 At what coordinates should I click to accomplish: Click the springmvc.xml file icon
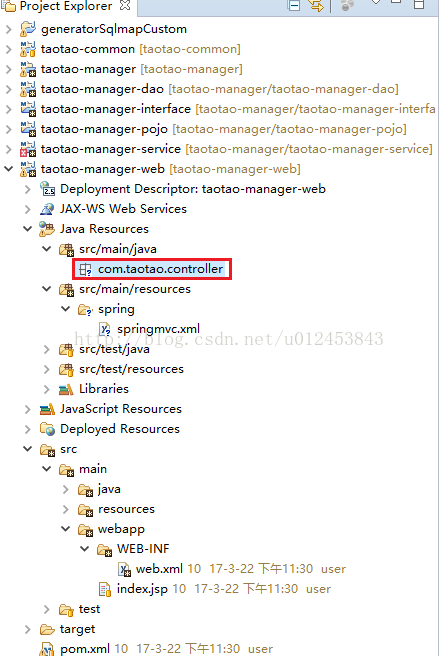pyautogui.click(x=105, y=329)
